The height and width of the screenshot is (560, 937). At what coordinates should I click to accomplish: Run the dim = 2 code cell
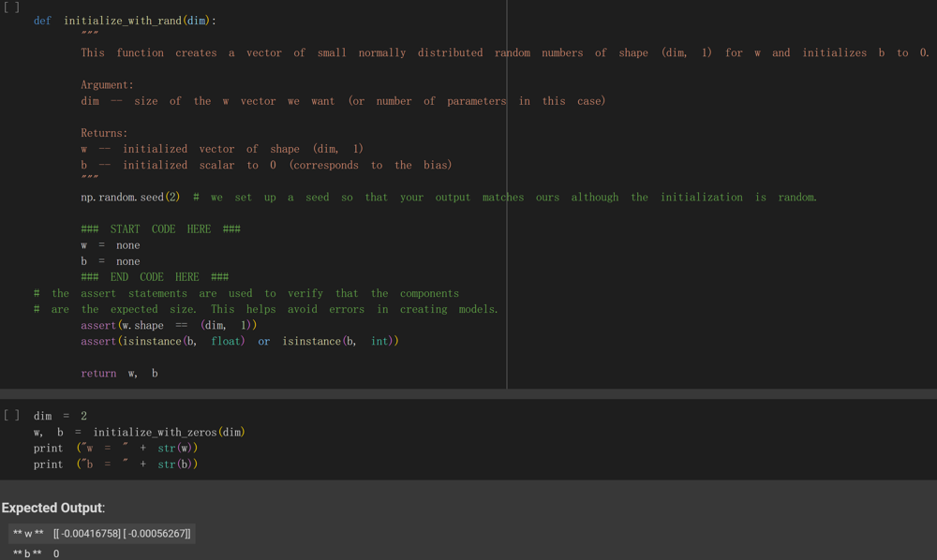coord(11,415)
